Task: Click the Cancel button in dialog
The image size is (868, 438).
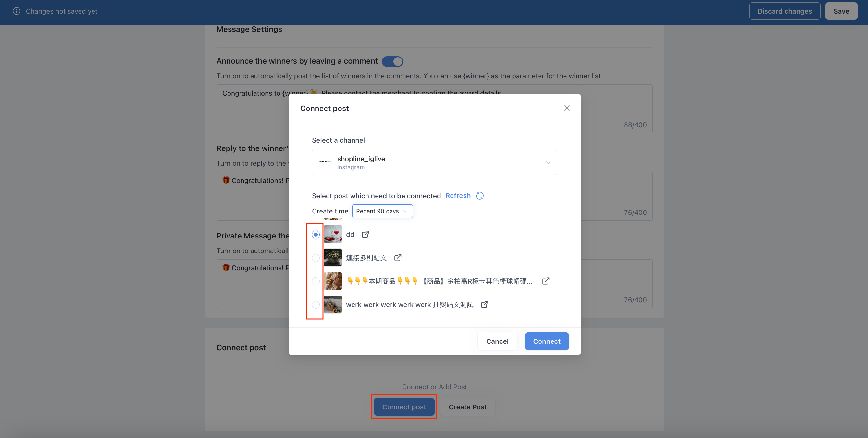Action: click(497, 341)
